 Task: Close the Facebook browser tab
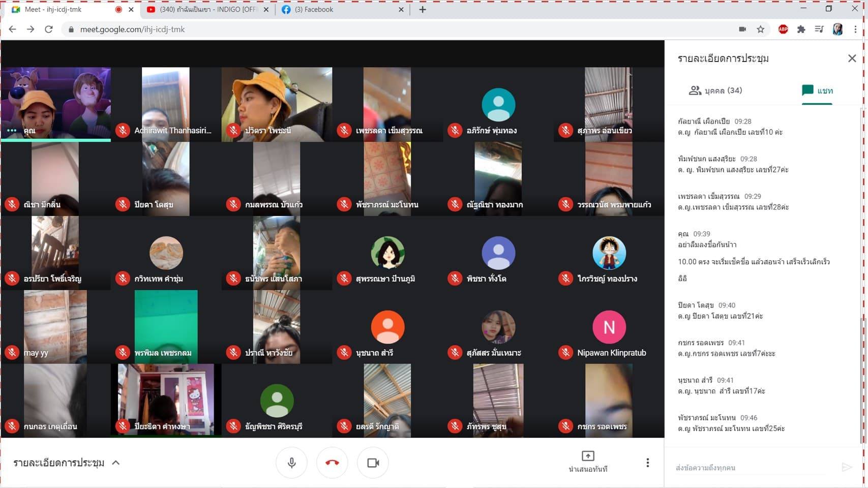pos(401,9)
